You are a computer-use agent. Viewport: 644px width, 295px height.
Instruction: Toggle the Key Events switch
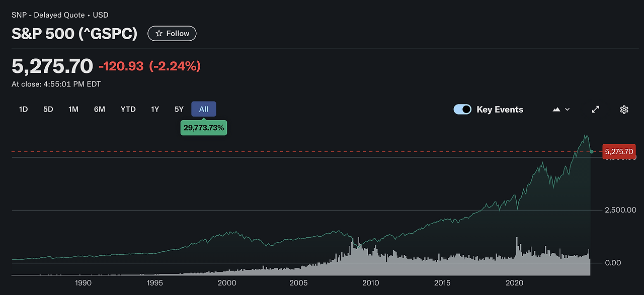[x=462, y=110]
